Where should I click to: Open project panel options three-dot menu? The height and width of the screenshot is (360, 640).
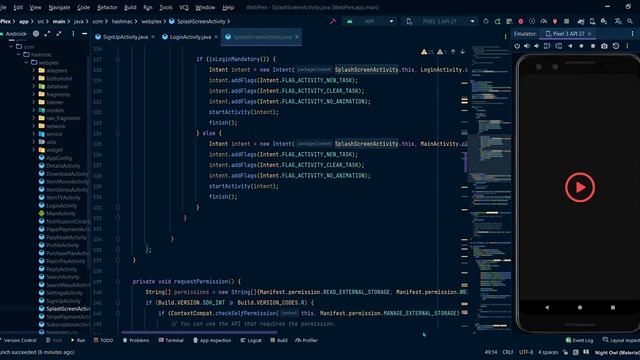[x=73, y=34]
